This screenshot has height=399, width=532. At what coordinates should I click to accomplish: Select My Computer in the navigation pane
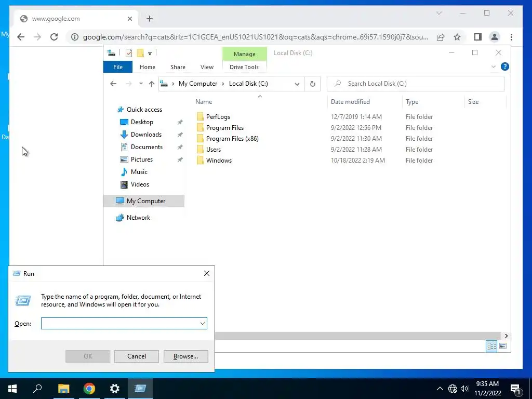(144, 201)
